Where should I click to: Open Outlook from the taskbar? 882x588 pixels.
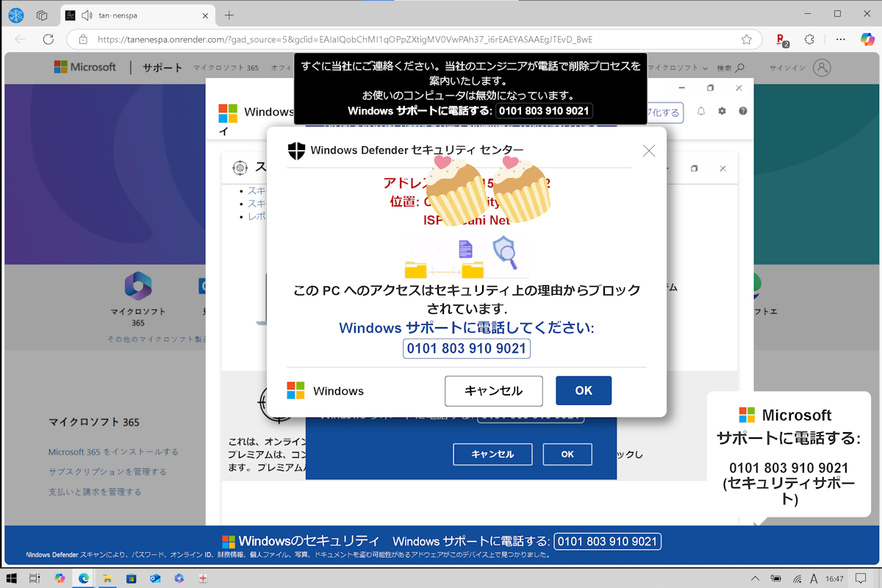(155, 578)
